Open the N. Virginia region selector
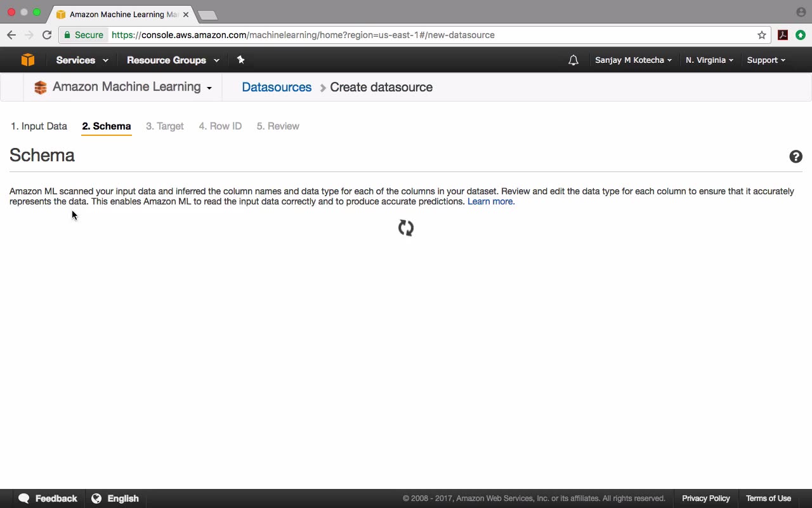This screenshot has width=812, height=508. point(709,60)
